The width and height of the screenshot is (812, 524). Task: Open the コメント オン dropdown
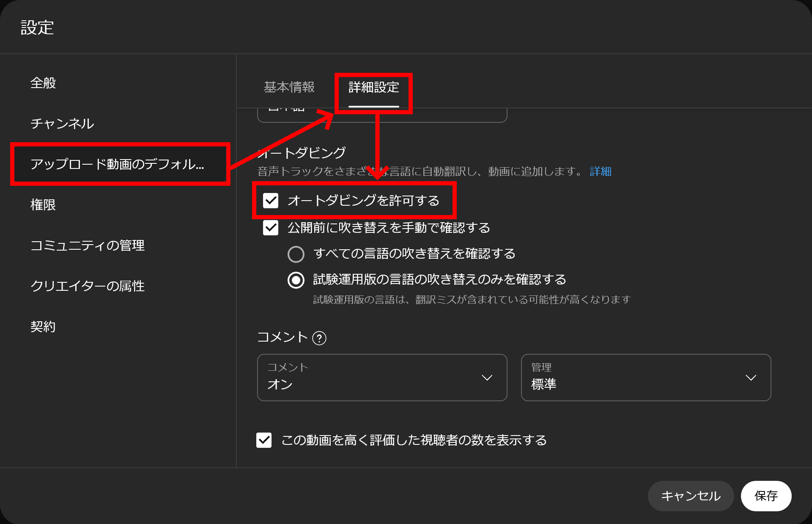382,378
